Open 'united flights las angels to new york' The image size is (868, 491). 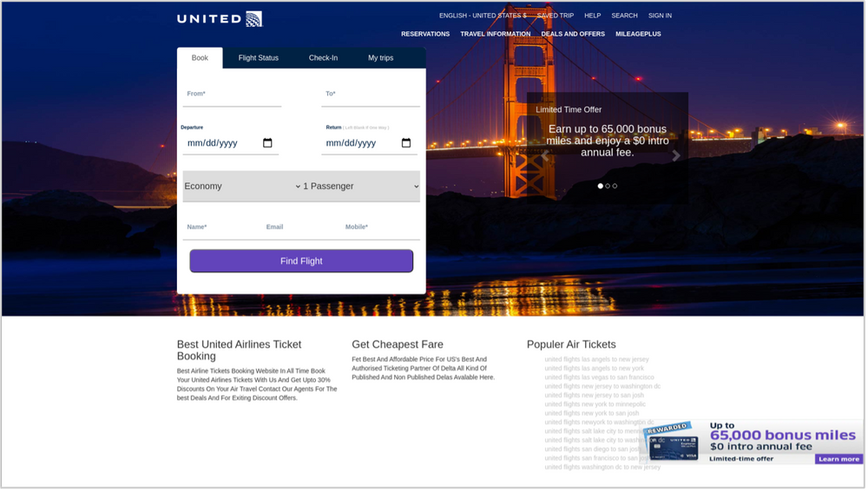(594, 368)
